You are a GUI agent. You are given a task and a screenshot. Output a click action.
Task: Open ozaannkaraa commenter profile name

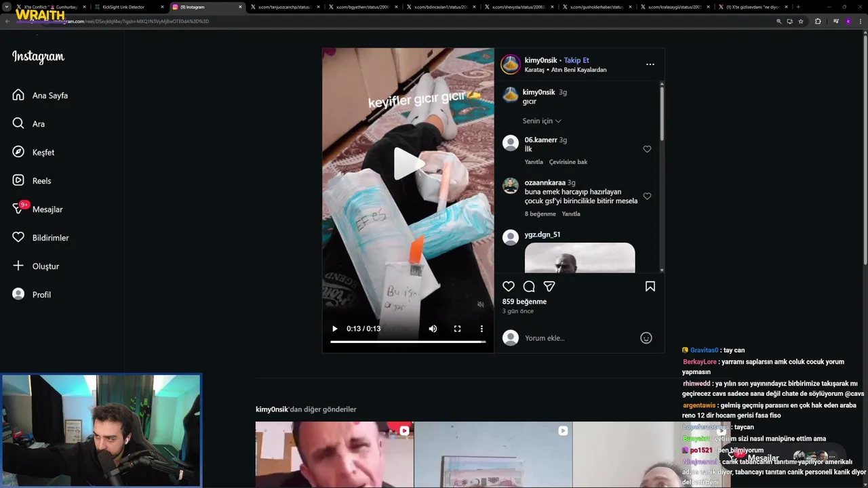tap(545, 183)
